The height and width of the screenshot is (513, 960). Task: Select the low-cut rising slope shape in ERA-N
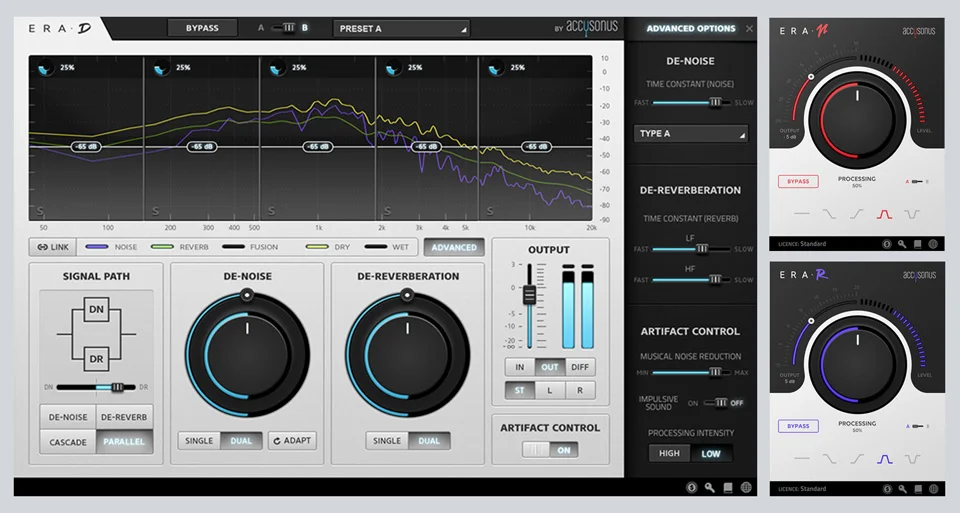(x=856, y=214)
